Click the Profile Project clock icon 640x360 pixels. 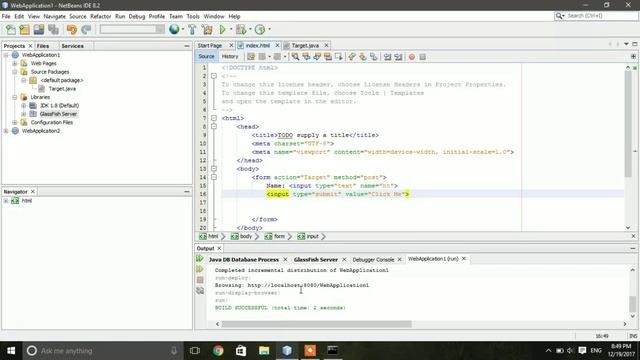click(x=260, y=29)
